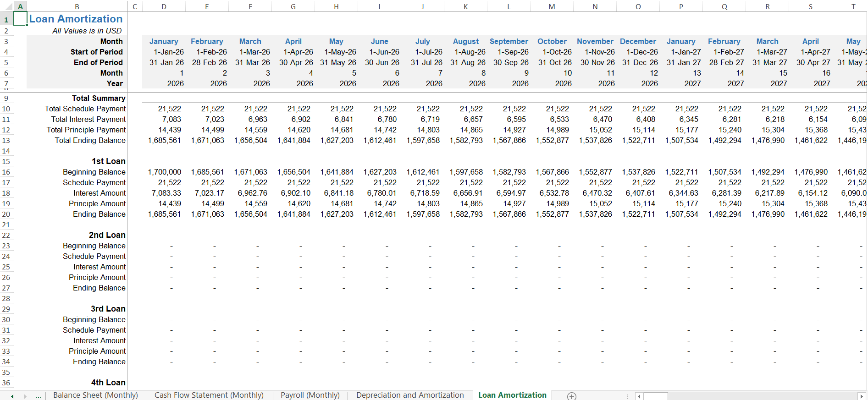This screenshot has height=400, width=868.
Task: Select the row 13 header
Action: [x=6, y=140]
